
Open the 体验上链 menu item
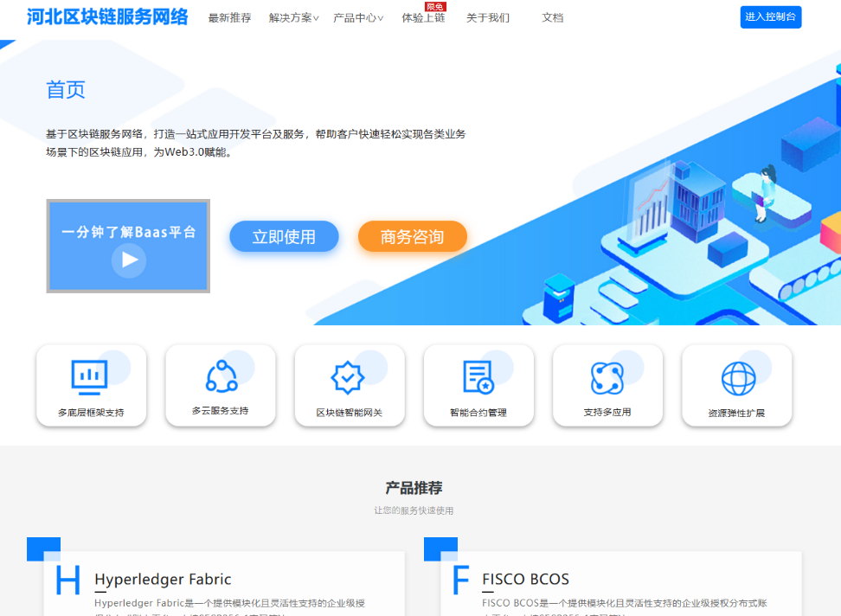(x=423, y=17)
